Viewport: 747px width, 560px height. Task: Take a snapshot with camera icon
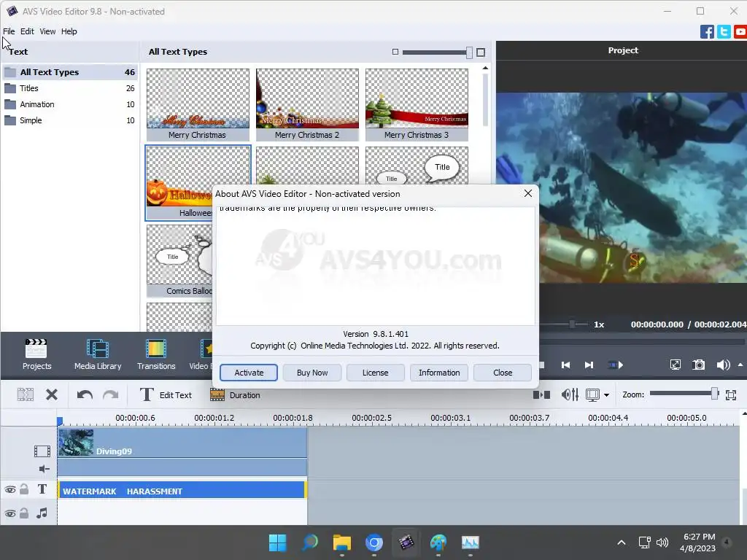[698, 365]
